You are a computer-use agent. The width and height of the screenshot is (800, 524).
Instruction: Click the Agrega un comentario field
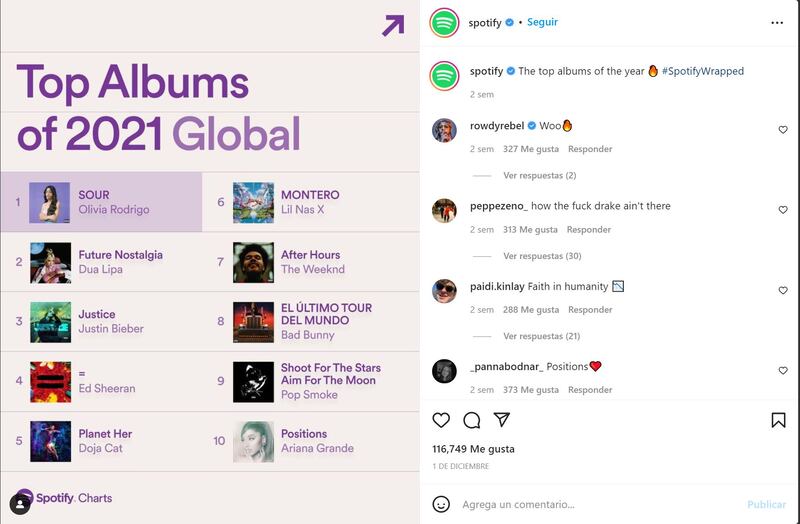point(597,504)
